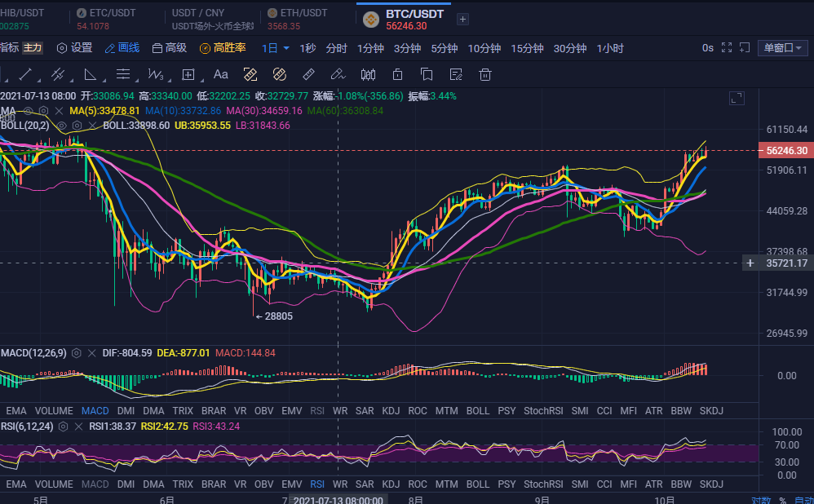Open the 单窗口 window layout dropdown
Image resolution: width=814 pixels, height=504 pixels.
[782, 48]
